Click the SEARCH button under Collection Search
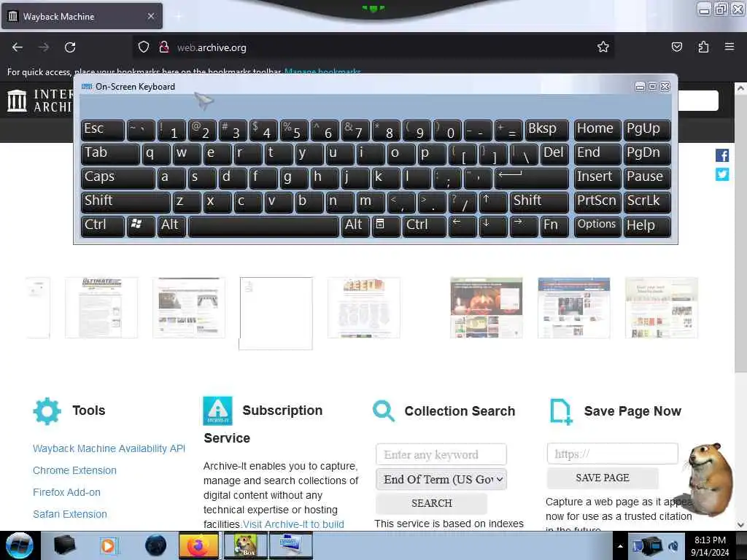The width and height of the screenshot is (747, 560). pos(431,503)
